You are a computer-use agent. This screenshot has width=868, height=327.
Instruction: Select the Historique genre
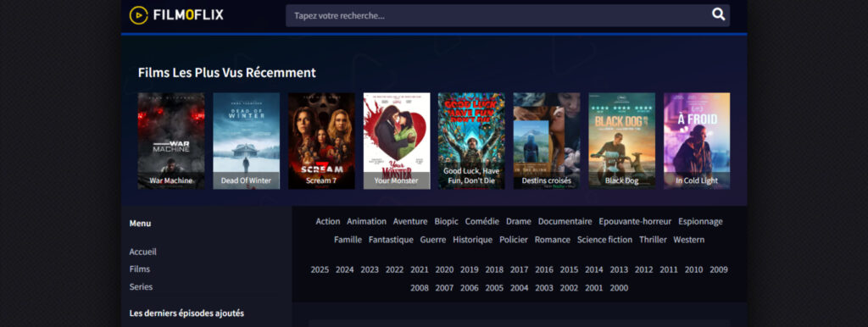click(x=472, y=240)
